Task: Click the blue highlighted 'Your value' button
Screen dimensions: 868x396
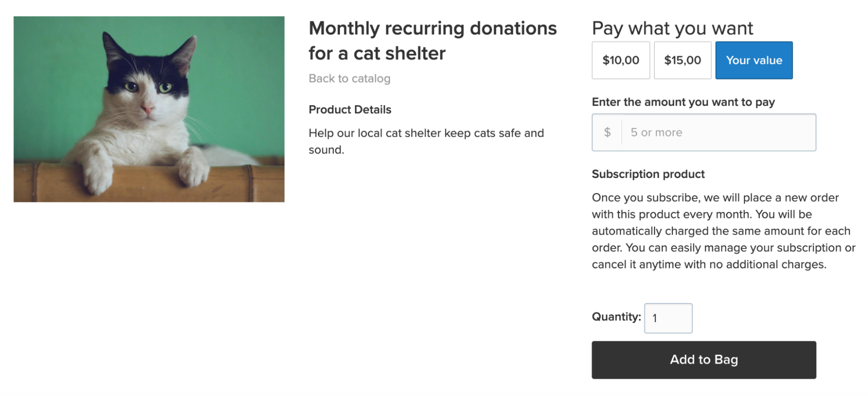Action: (x=753, y=60)
